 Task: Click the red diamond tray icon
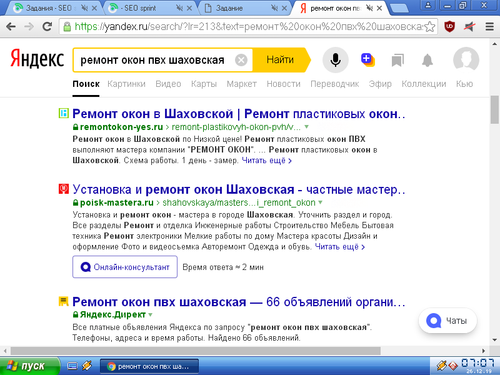[x=452, y=366]
